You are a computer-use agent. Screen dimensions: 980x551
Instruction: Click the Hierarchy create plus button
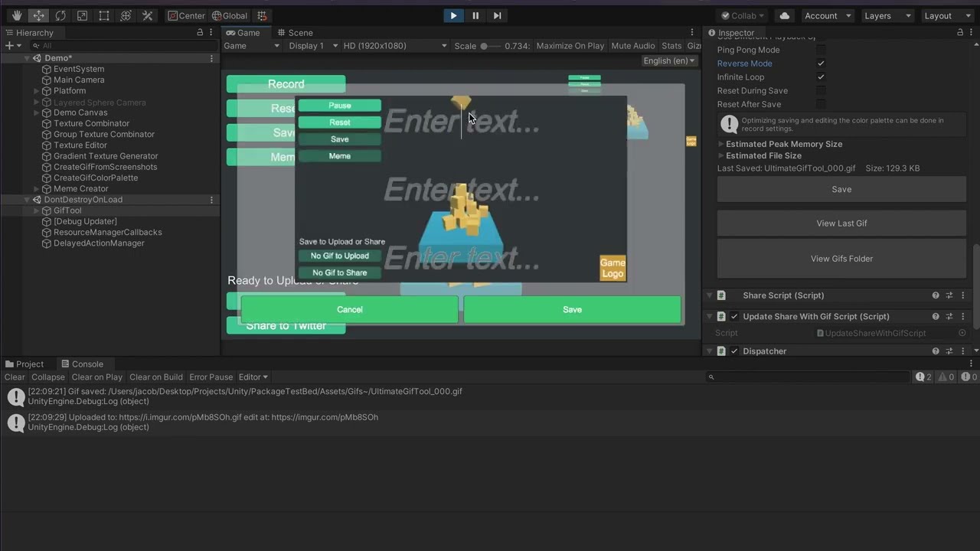pyautogui.click(x=11, y=46)
